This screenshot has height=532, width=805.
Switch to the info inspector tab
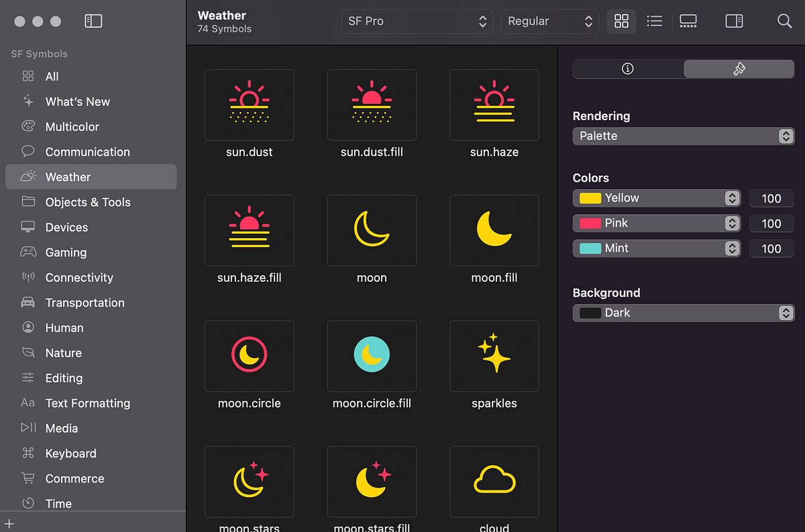628,68
